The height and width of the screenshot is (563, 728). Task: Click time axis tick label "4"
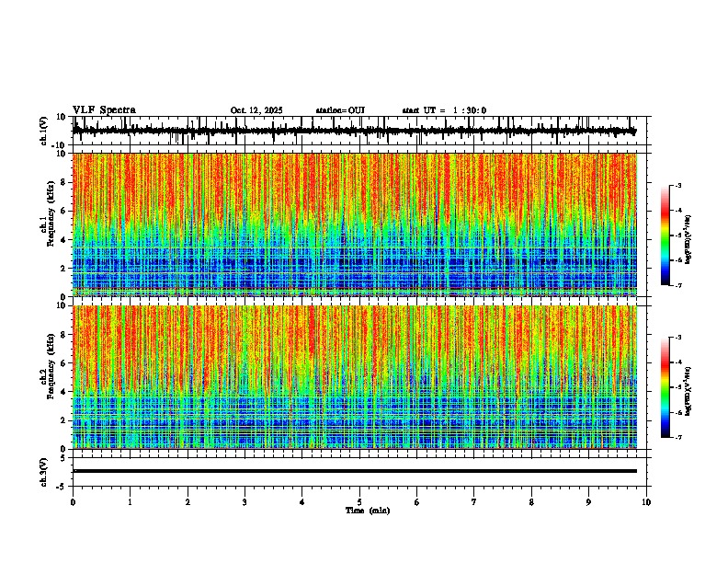click(302, 502)
